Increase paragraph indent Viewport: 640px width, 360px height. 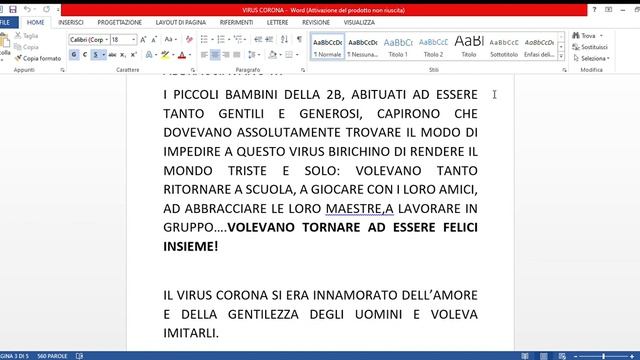coord(269,40)
